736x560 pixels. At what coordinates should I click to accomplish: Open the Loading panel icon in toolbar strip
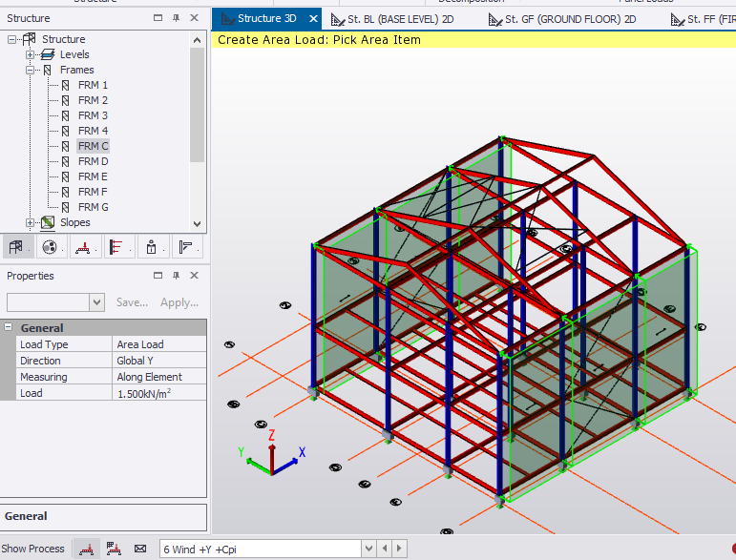click(x=83, y=247)
